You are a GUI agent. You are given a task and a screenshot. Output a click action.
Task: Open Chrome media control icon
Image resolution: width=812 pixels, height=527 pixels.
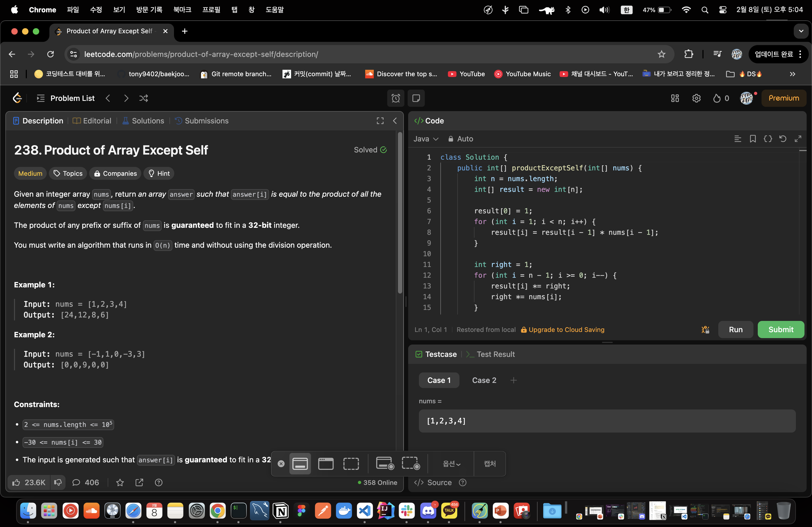717,54
